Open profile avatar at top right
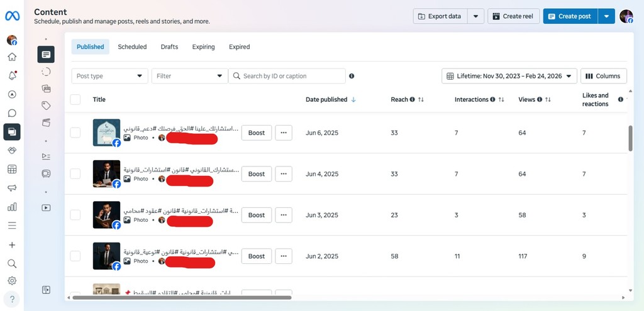 tap(626, 16)
